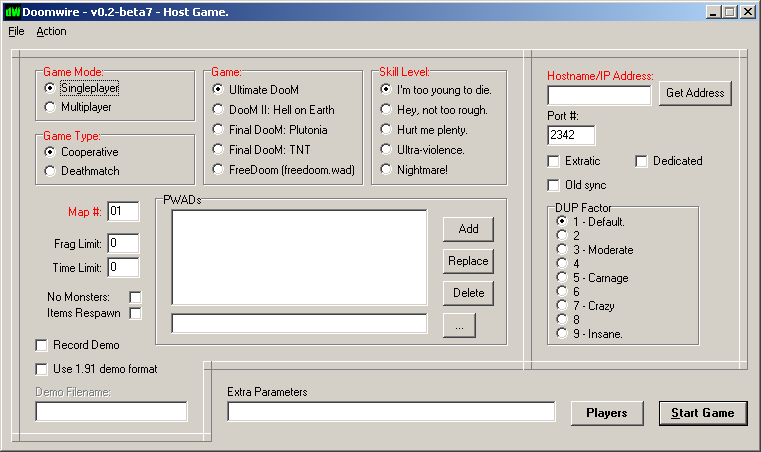Image resolution: width=761 pixels, height=452 pixels.
Task: Click the Add PWAD button
Action: coord(468,229)
